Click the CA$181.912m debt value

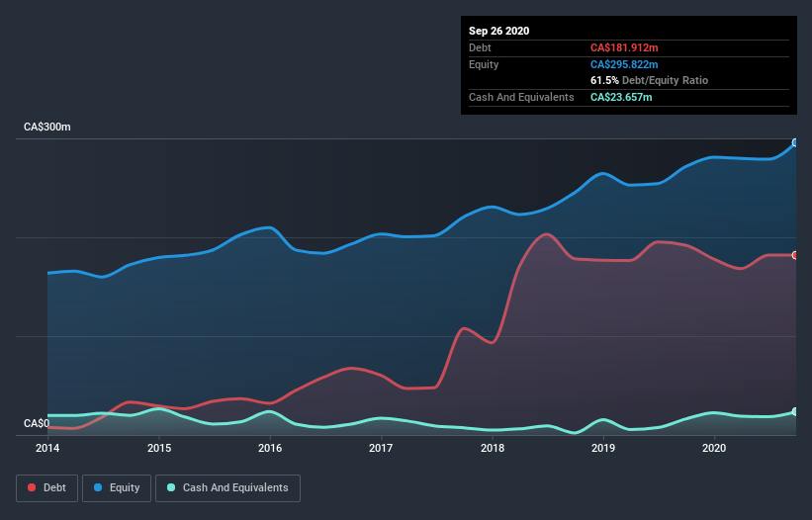click(624, 47)
